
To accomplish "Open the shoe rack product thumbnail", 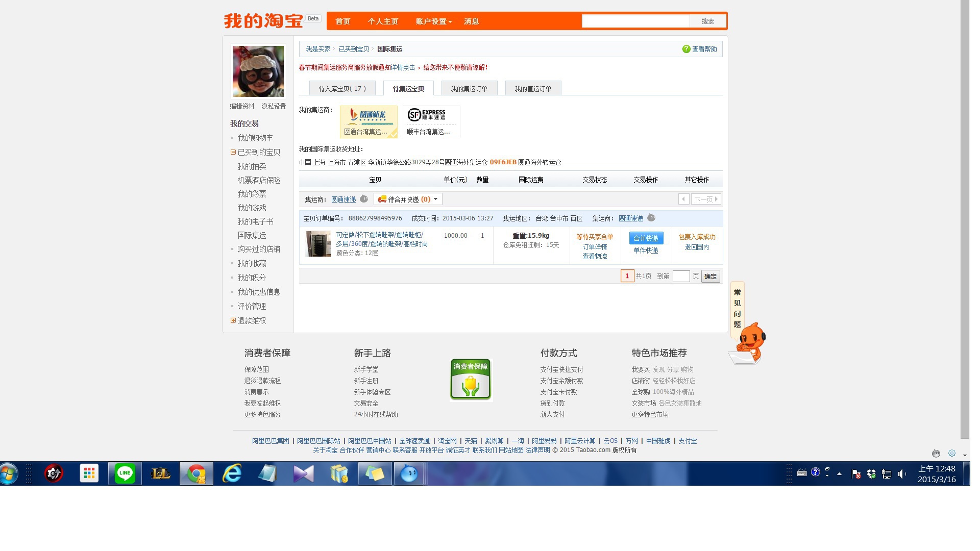I will (x=318, y=244).
